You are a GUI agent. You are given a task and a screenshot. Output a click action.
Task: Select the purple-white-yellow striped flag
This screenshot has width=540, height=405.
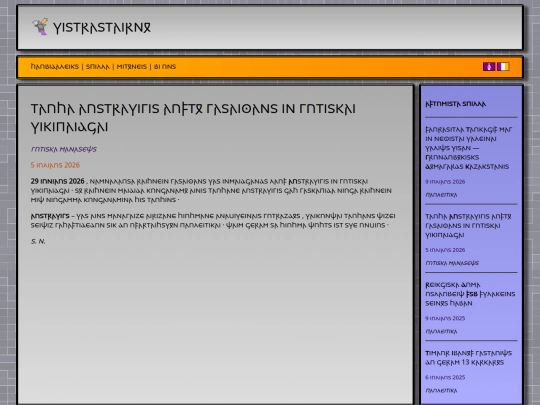coord(503,66)
